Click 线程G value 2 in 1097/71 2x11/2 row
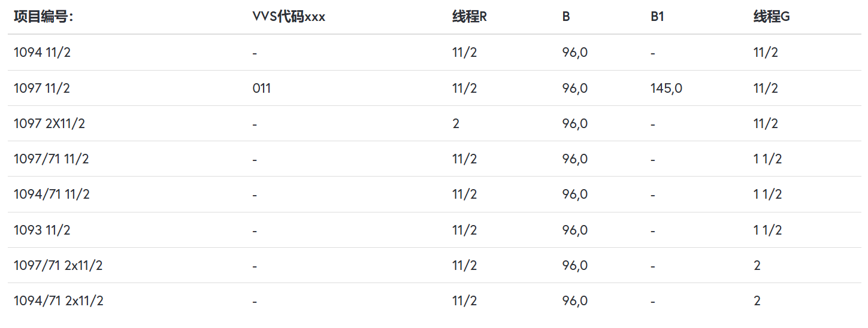The height and width of the screenshot is (328, 868). [757, 265]
